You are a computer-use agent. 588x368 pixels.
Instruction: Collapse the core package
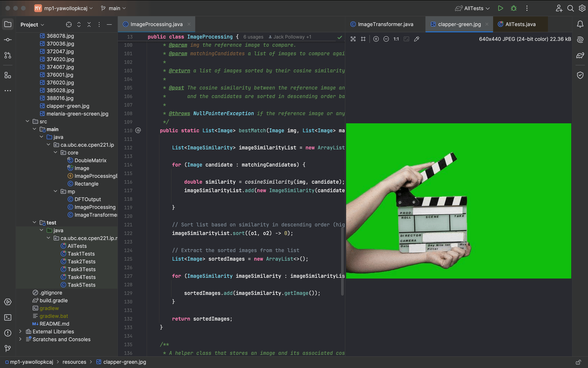[x=55, y=152]
